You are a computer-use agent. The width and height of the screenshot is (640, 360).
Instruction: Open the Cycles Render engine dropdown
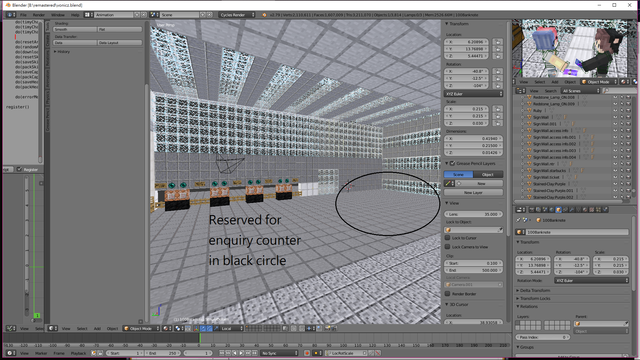click(x=237, y=15)
